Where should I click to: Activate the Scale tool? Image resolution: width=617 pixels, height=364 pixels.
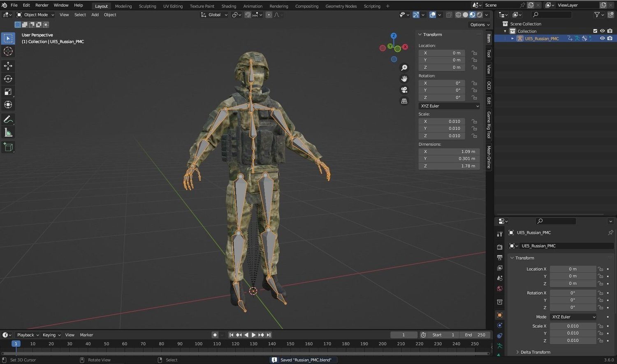coord(8,92)
